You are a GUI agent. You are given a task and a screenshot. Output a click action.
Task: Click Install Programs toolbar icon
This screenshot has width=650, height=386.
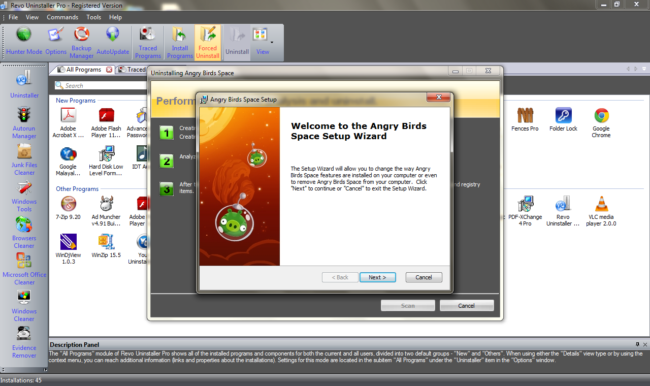179,43
